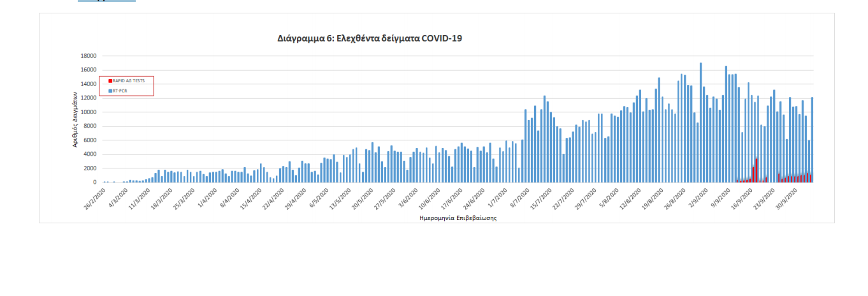Select the RT-PCR legend label
Viewport: 868px width, 296px height.
coord(119,91)
